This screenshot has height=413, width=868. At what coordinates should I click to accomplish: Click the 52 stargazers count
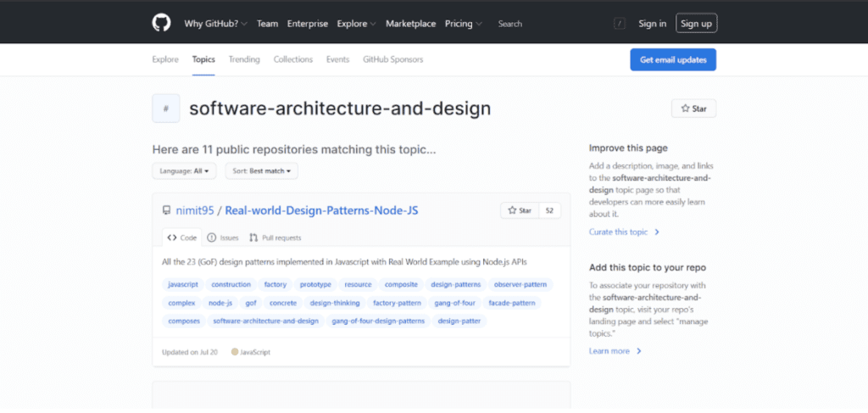(549, 210)
